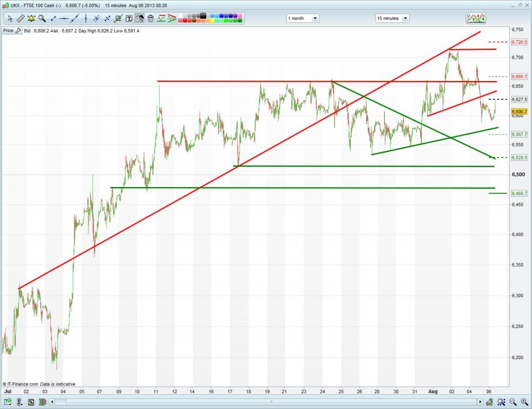
Task: Open the 1 month period dropdown
Action: (x=303, y=18)
